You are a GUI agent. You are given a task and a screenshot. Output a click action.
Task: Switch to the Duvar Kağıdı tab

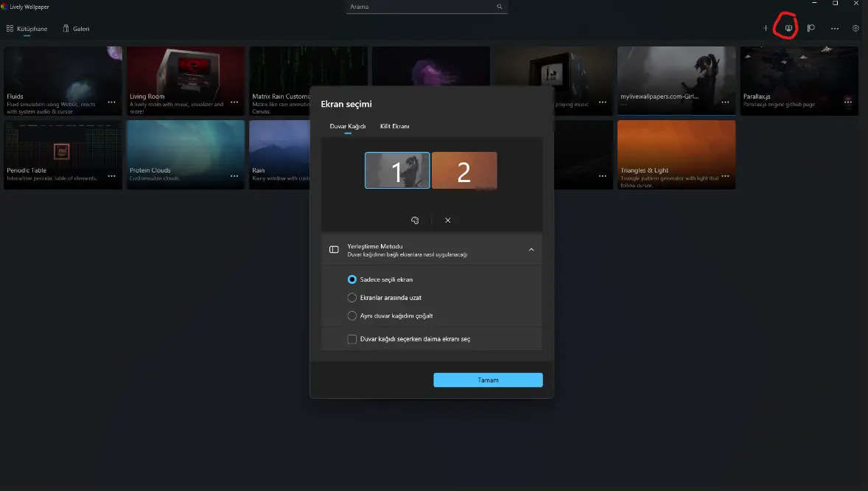point(348,126)
